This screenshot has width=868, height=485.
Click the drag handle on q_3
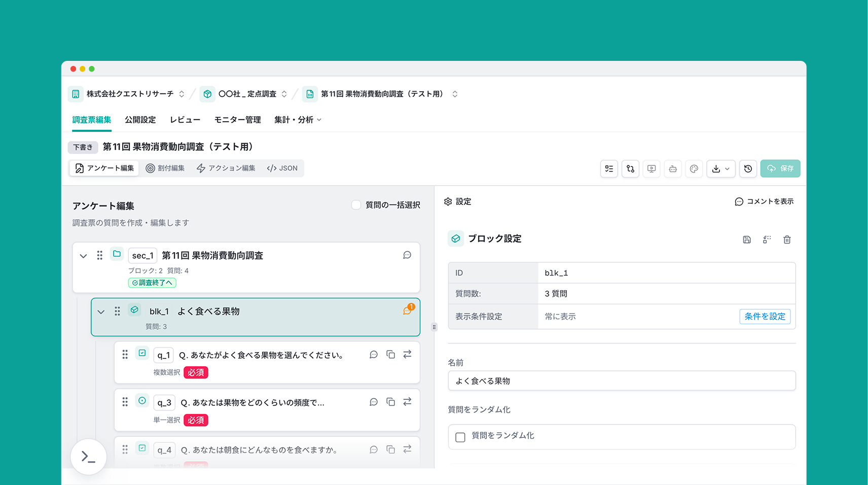125,402
